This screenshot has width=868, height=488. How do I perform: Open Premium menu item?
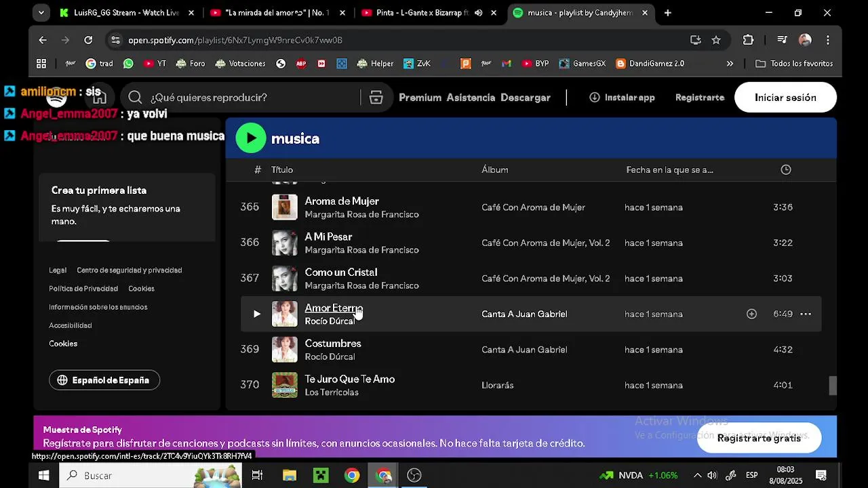point(420,98)
